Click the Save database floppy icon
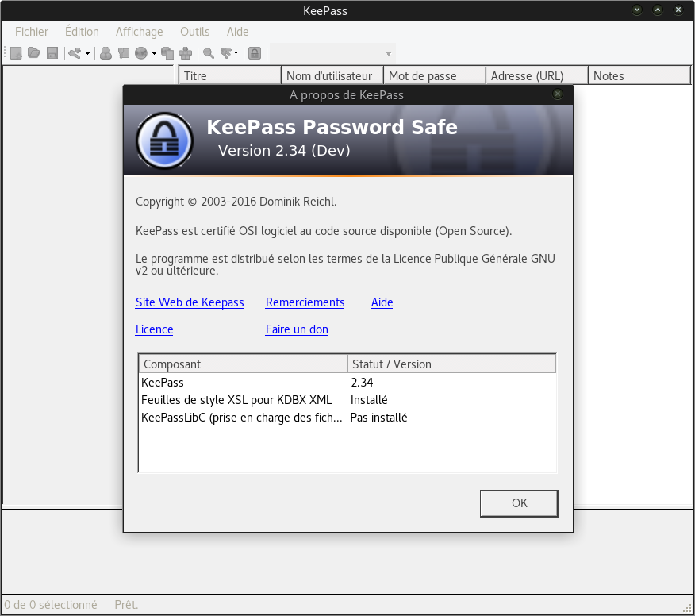 click(52, 53)
